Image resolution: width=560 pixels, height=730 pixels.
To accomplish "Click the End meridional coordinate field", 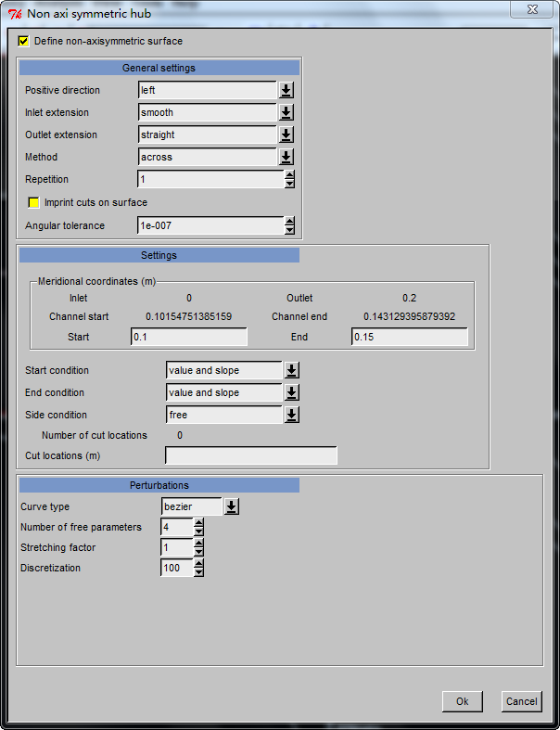I will tap(410, 337).
